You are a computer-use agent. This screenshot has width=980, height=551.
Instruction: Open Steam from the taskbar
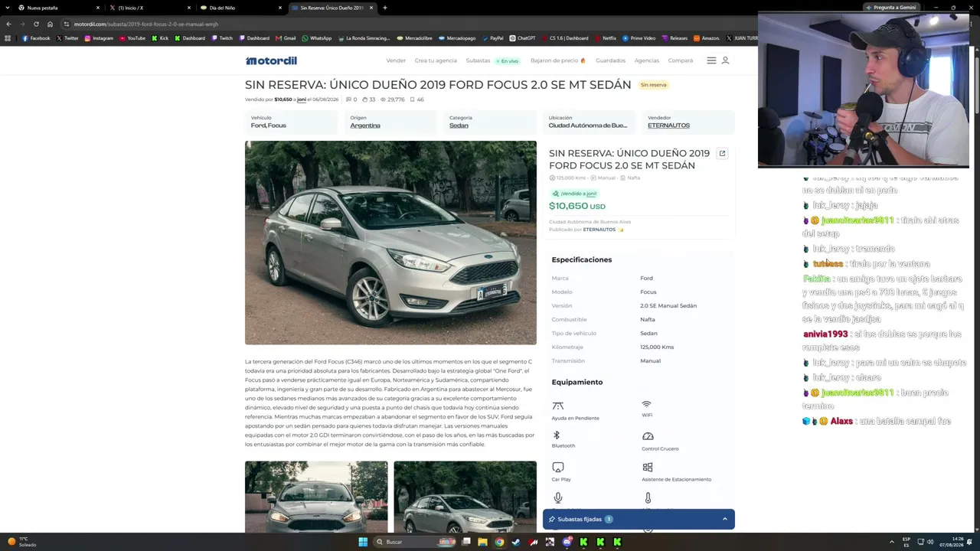pyautogui.click(x=516, y=542)
